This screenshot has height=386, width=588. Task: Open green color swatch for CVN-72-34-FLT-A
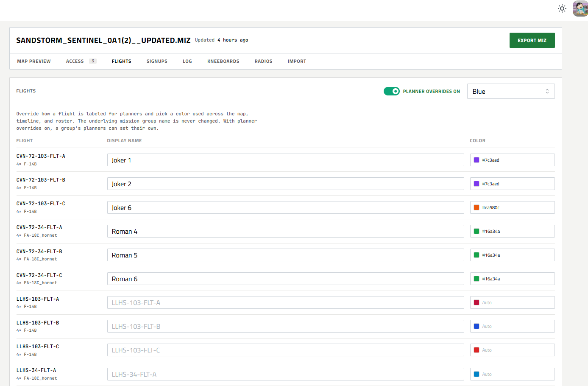pyautogui.click(x=477, y=231)
